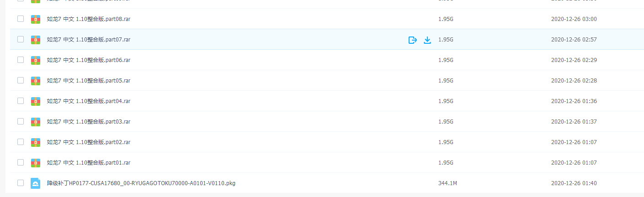Viewport: 644px width, 197px height.
Task: Tick the checkbox for part08.rar
Action: 21,19
